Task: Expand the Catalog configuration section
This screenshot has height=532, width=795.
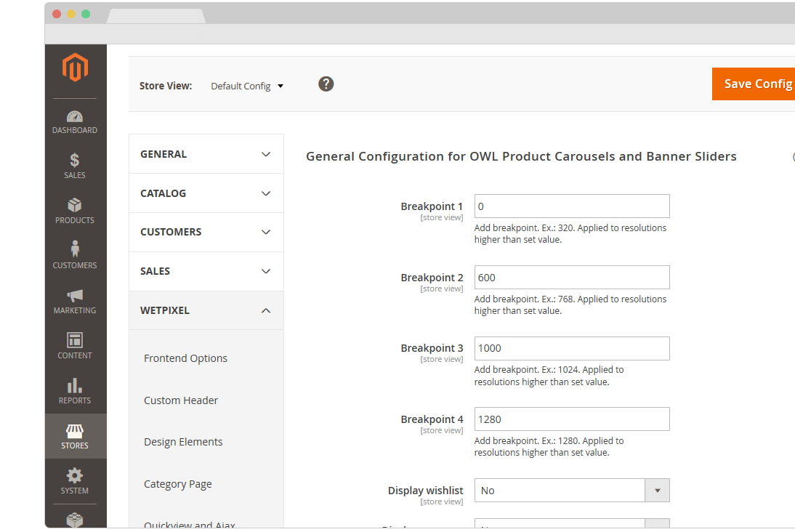Action: tap(206, 193)
